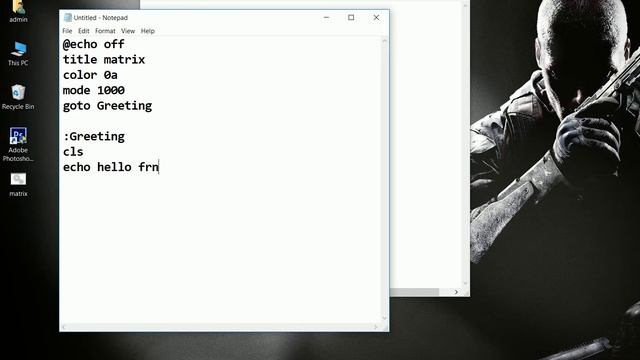Open the Edit menu in Notepad
Image resolution: width=640 pixels, height=360 pixels.
pos(84,31)
